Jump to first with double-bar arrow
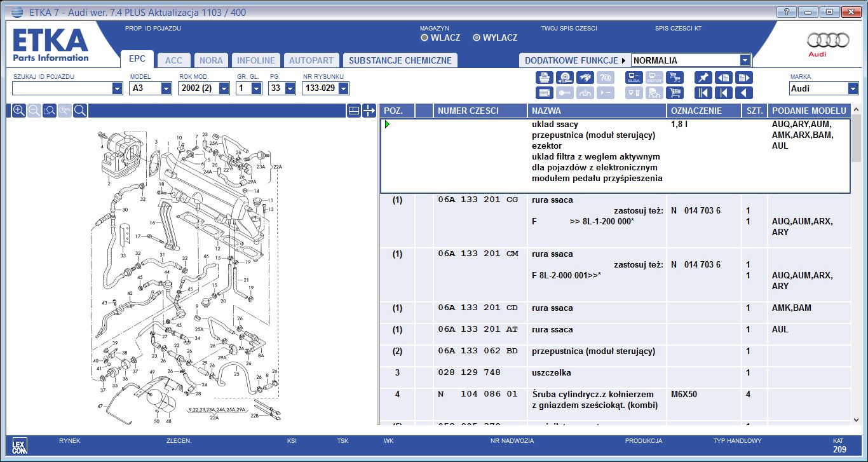 (x=703, y=93)
